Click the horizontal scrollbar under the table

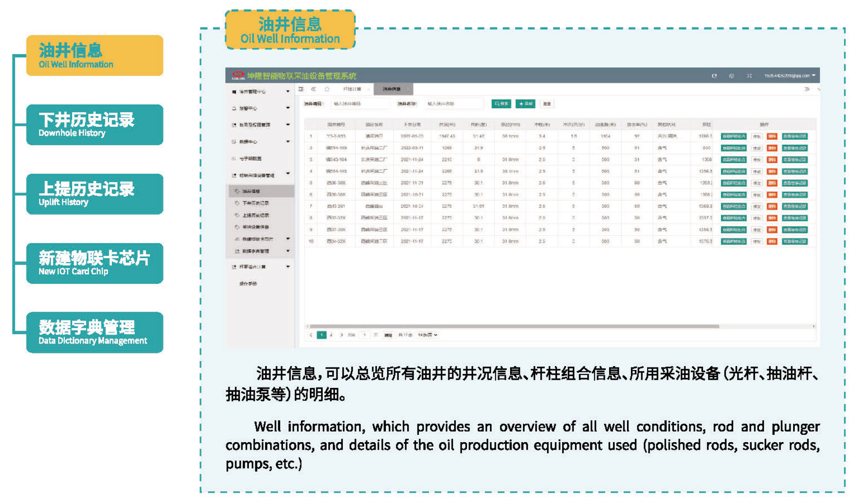pyautogui.click(x=512, y=326)
